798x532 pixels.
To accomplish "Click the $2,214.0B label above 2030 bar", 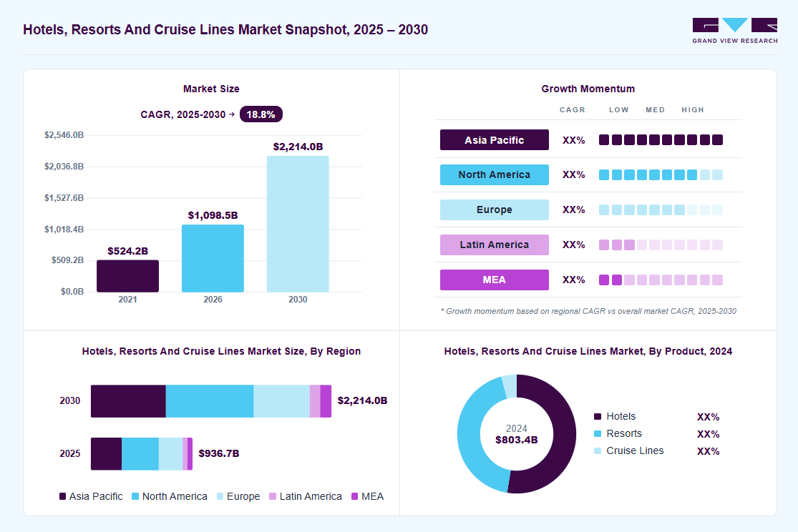I will (298, 147).
